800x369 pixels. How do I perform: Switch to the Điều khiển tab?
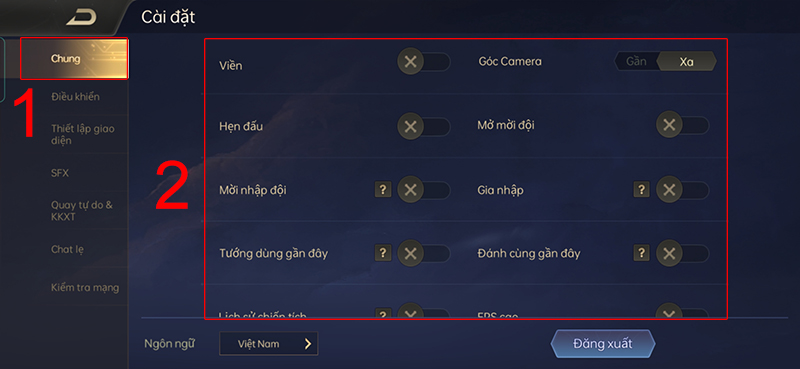(x=75, y=96)
